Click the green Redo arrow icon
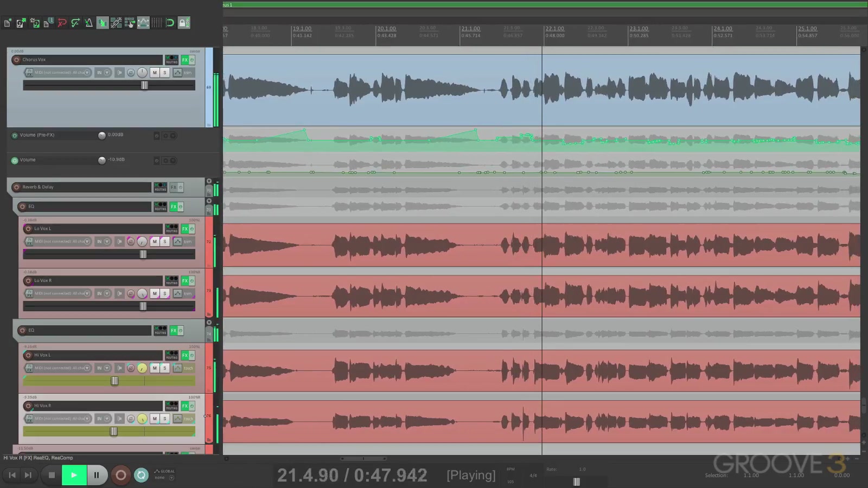868x488 pixels. click(75, 23)
